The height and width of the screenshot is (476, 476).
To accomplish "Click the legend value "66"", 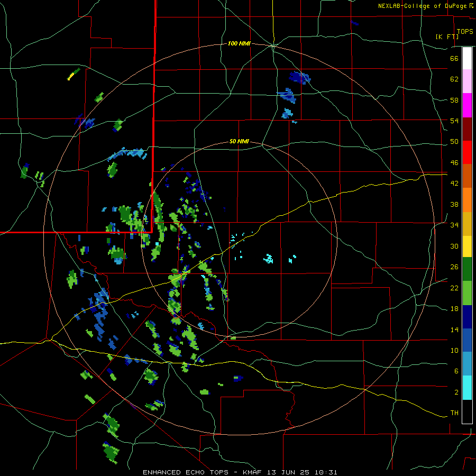I will tap(454, 58).
